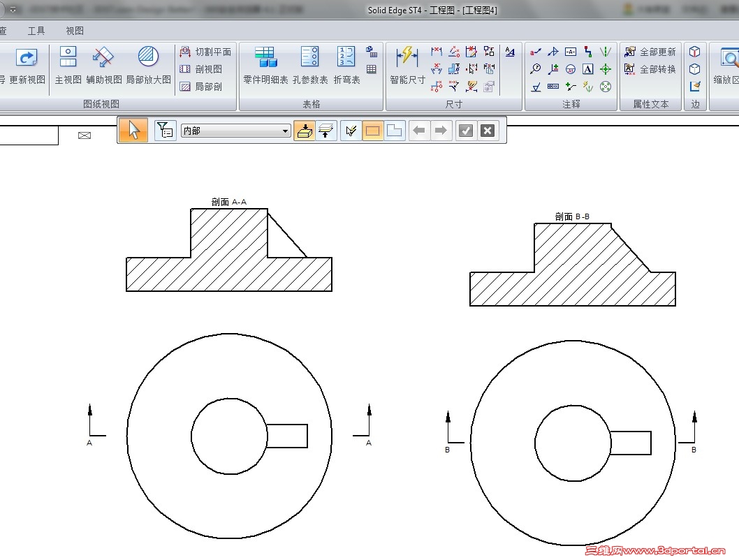Select the balloon callout icon
739x560 pixels.
[x=536, y=69]
